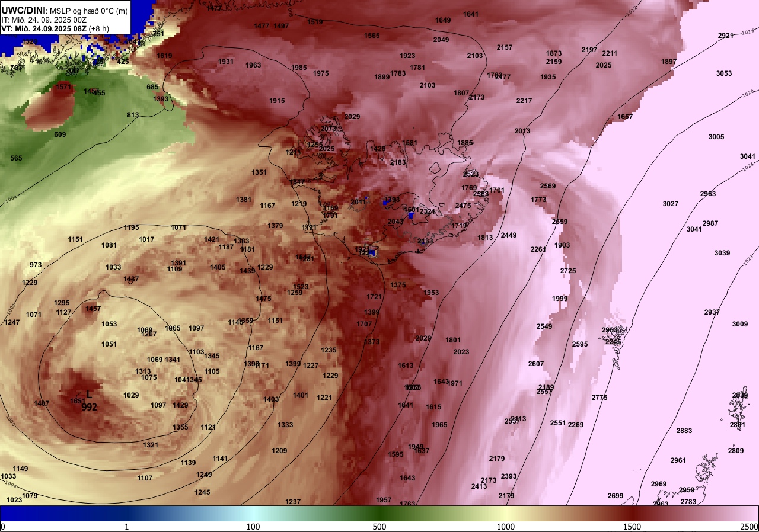This screenshot has height=532, width=759.
Task: Click the map value '609' on green area
Action: tap(60, 134)
